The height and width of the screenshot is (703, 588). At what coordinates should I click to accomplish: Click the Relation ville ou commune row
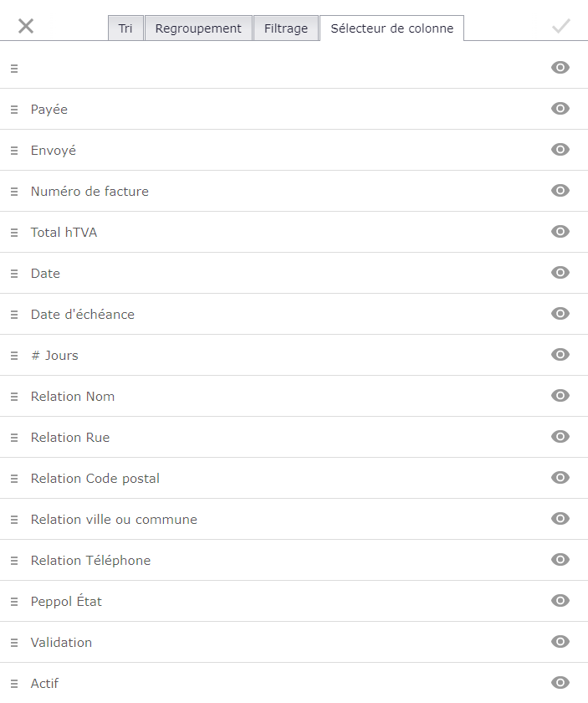[x=294, y=519]
